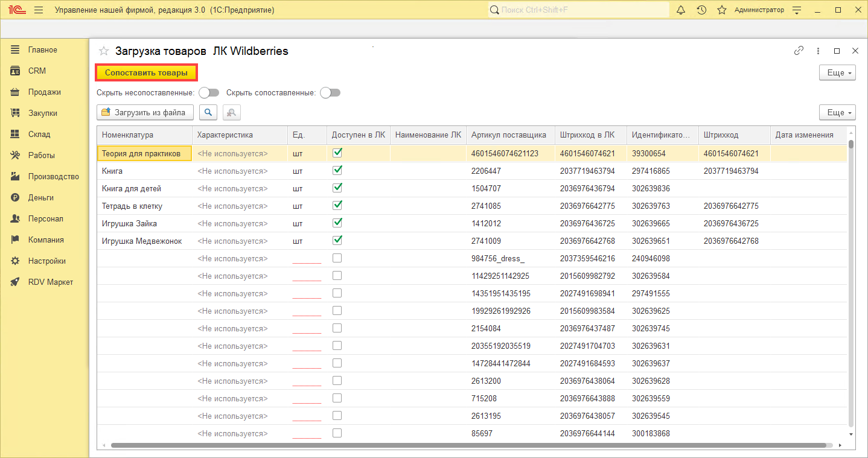868x458 pixels.
Task: Click the Дата изменения column header
Action: 809,135
